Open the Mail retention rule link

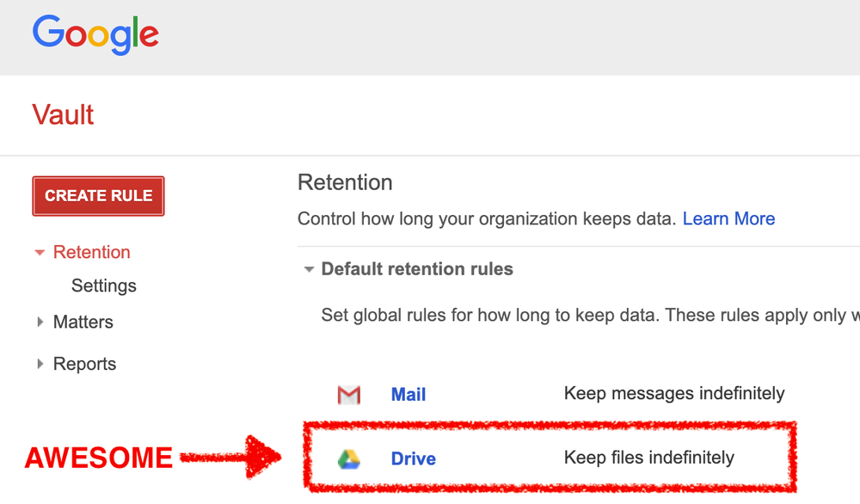coord(408,394)
